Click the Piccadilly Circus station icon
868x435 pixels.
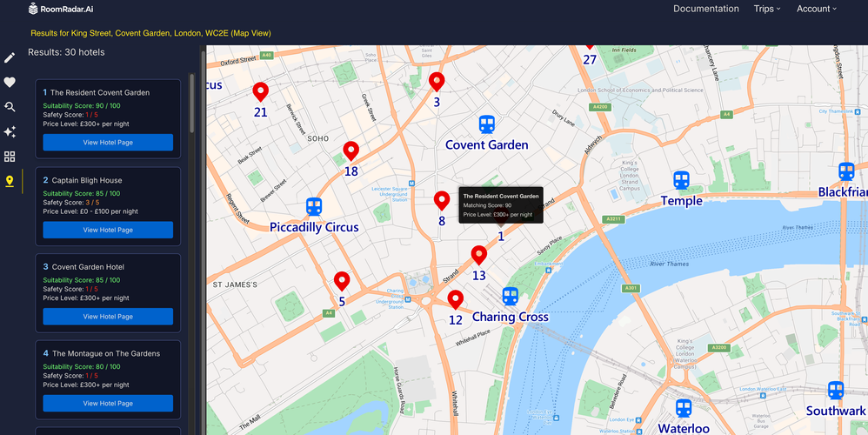(314, 207)
